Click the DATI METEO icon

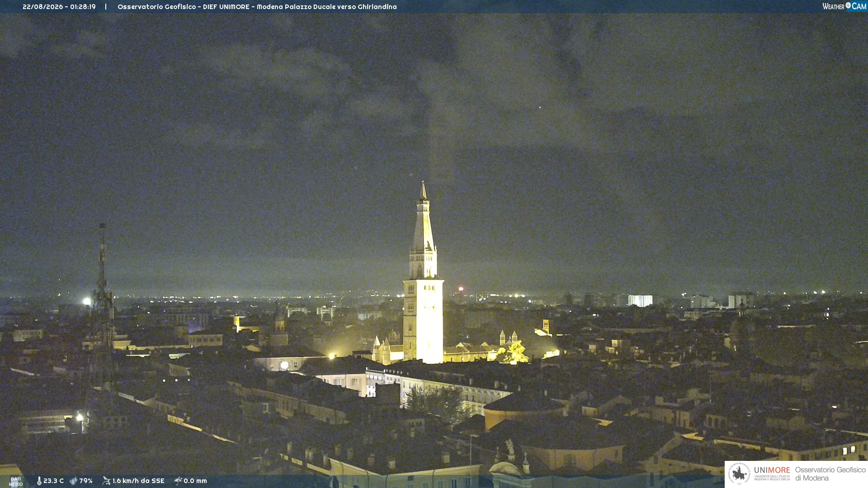(16, 481)
